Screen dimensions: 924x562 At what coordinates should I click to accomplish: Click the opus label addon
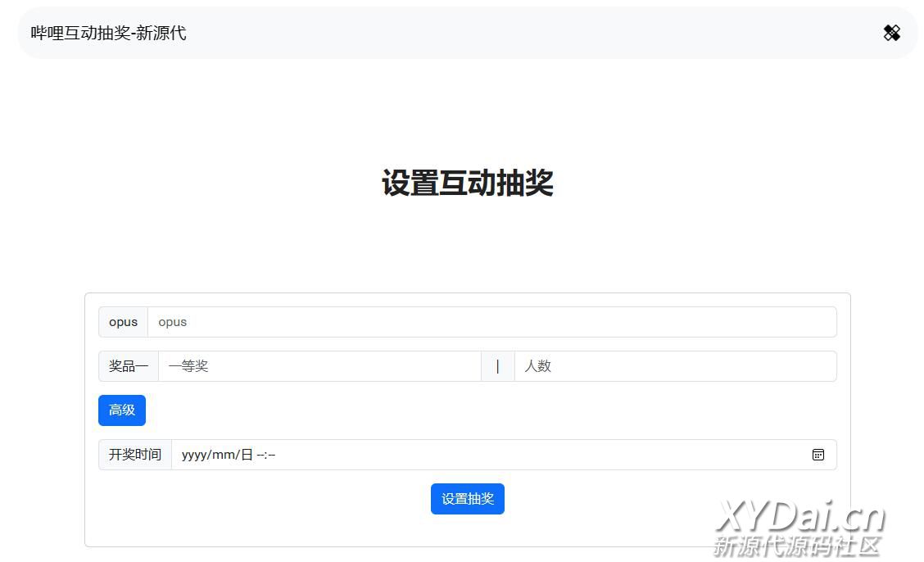pos(123,322)
